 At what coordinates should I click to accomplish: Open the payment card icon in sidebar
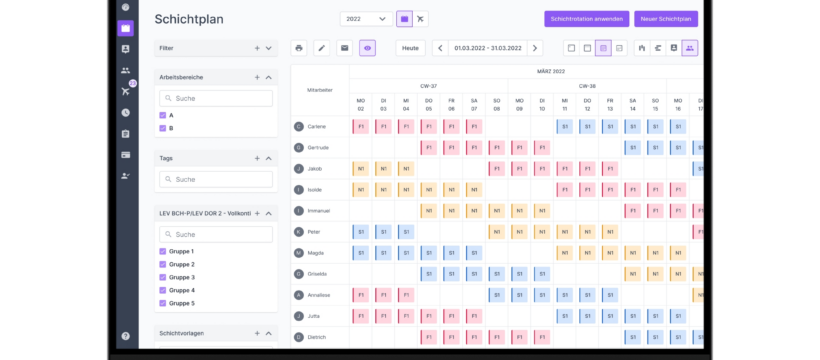[126, 155]
